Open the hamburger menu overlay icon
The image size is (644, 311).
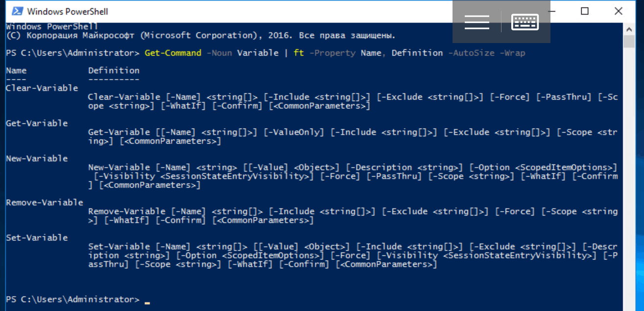(x=477, y=22)
